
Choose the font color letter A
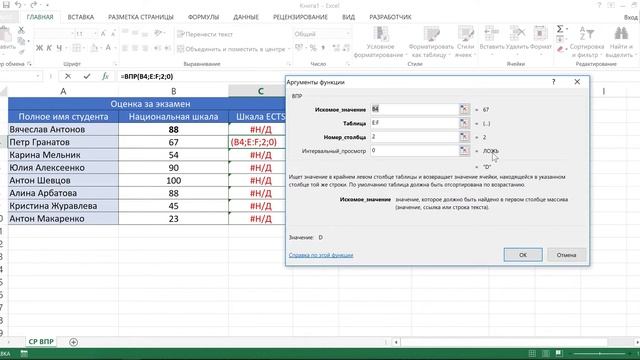108,48
